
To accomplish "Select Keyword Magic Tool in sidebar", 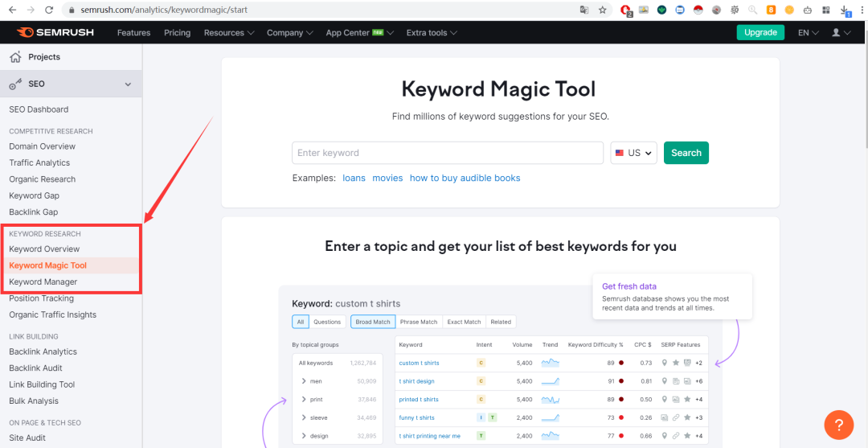I will pyautogui.click(x=48, y=265).
